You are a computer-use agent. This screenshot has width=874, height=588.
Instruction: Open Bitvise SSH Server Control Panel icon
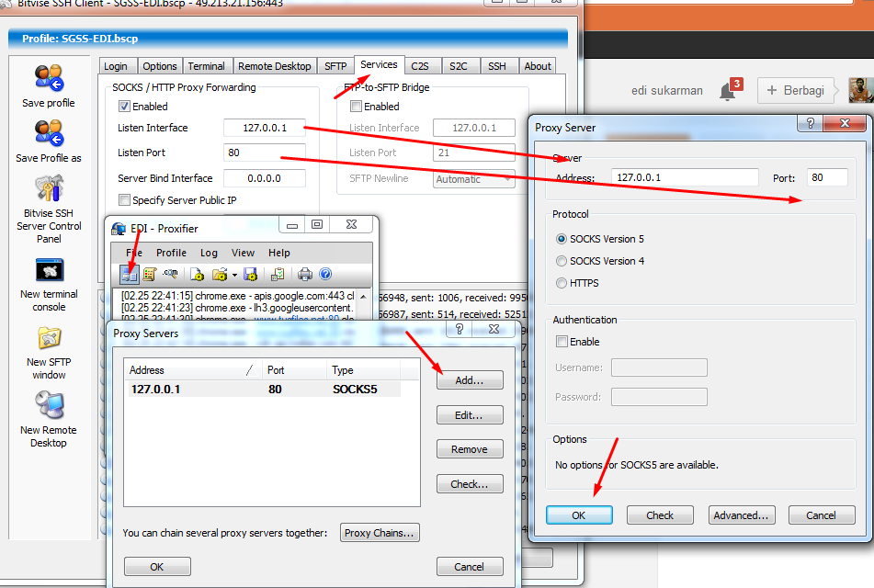[x=49, y=188]
